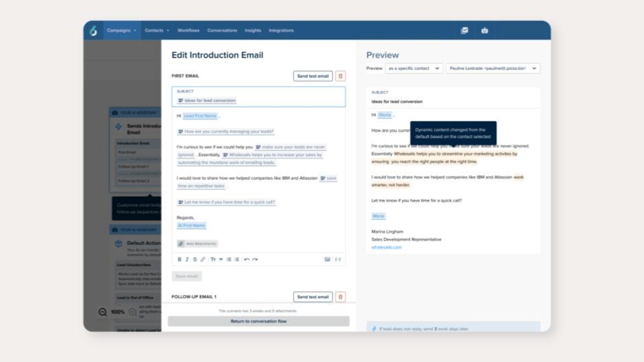Click 'This scenario has 3 emails' note
This screenshot has width=644, height=362.
tap(258, 311)
